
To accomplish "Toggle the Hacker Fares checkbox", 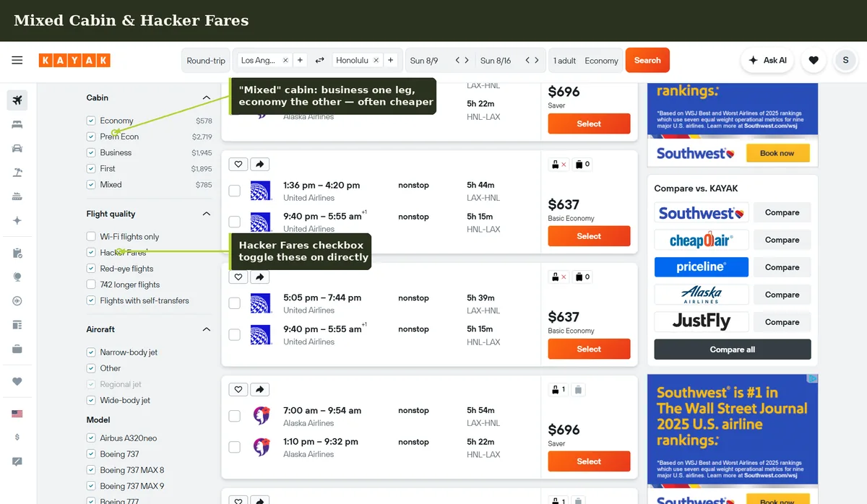I will pos(91,252).
